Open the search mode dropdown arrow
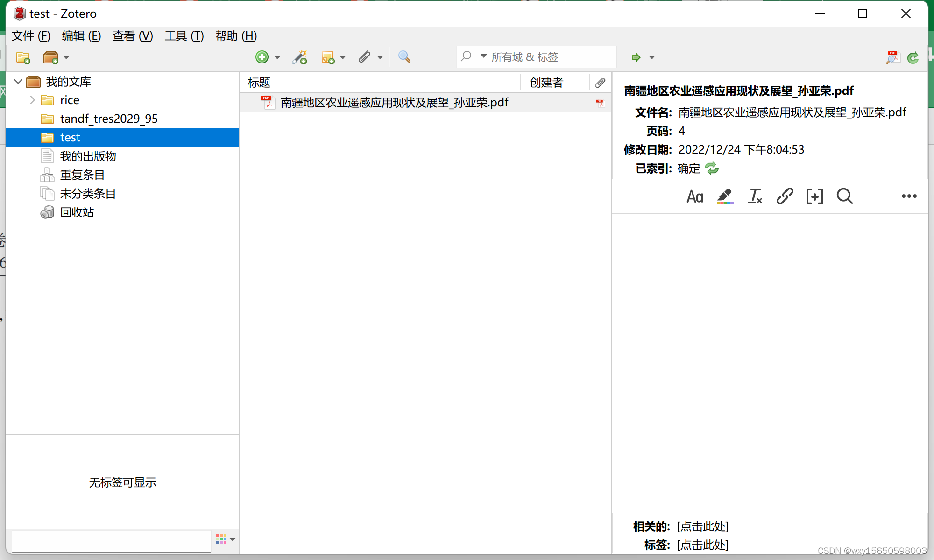Screen dimensions: 934x560 click(x=484, y=56)
